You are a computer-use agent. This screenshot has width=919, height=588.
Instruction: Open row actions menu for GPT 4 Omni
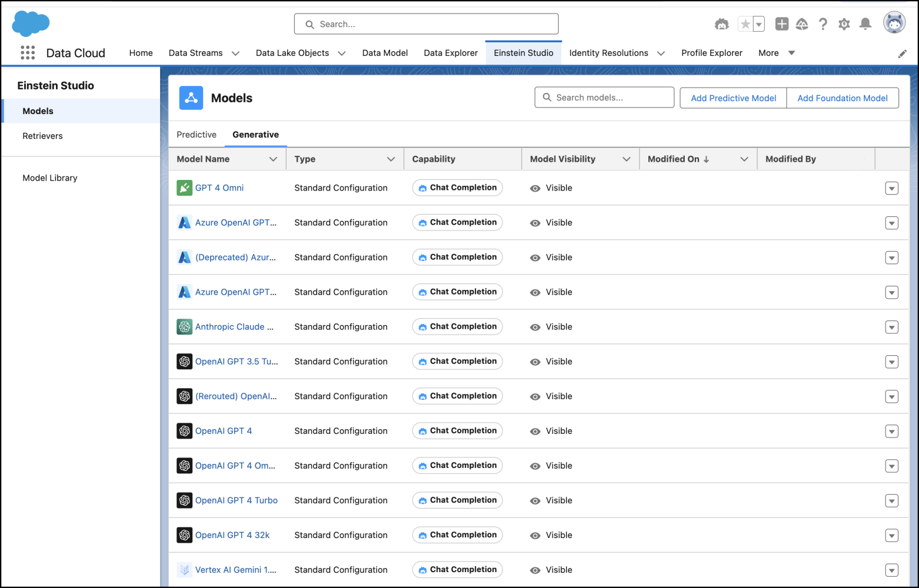(x=892, y=188)
